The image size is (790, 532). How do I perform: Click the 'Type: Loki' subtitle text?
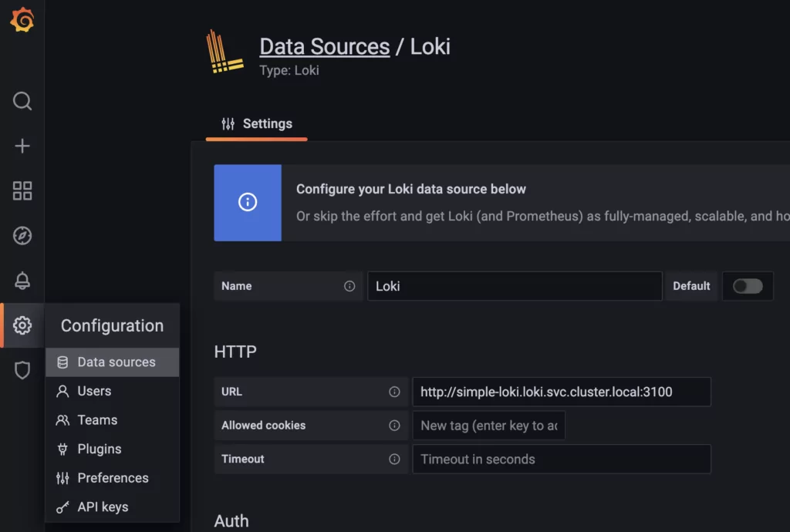click(289, 70)
